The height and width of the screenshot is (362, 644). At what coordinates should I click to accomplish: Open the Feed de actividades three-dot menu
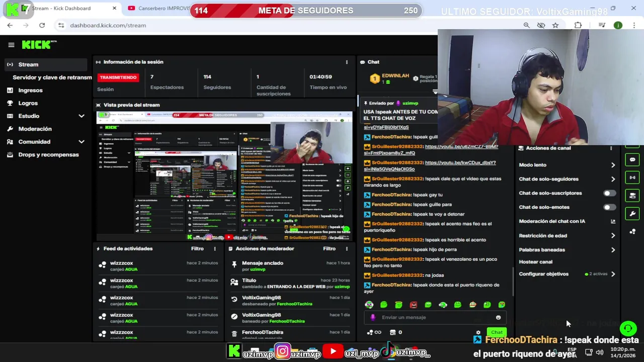pos(215,248)
